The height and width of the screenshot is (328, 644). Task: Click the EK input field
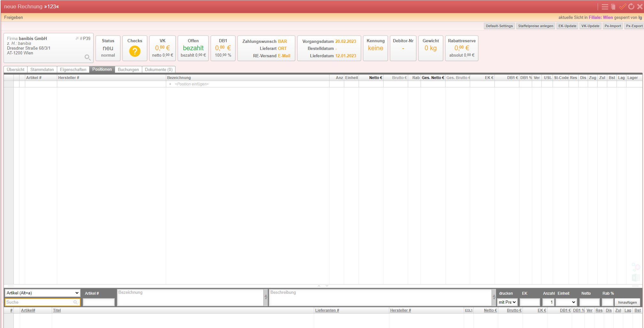[x=530, y=302]
